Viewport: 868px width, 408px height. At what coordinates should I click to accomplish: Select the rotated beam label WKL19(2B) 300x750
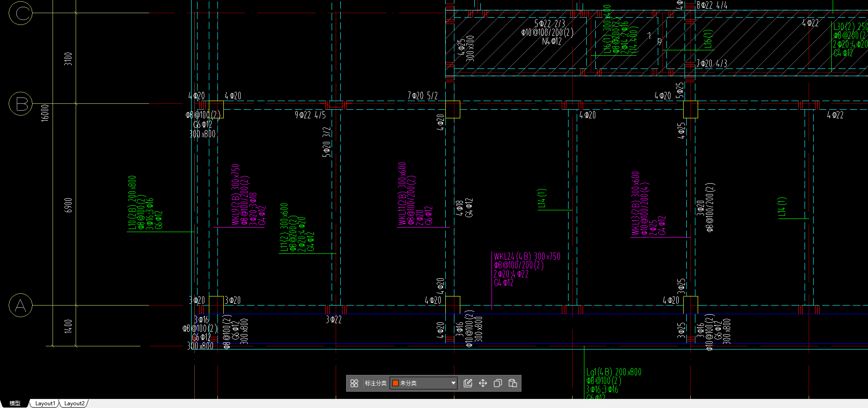tap(236, 194)
